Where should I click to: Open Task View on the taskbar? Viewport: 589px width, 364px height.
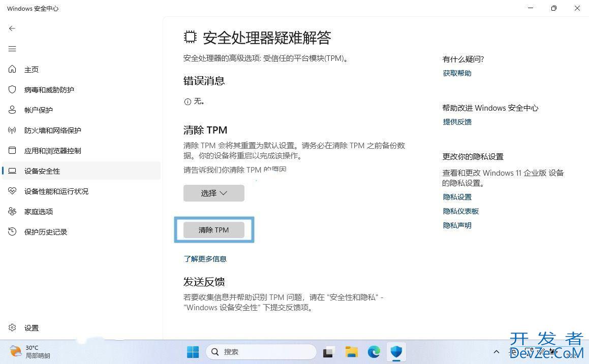pos(328,352)
